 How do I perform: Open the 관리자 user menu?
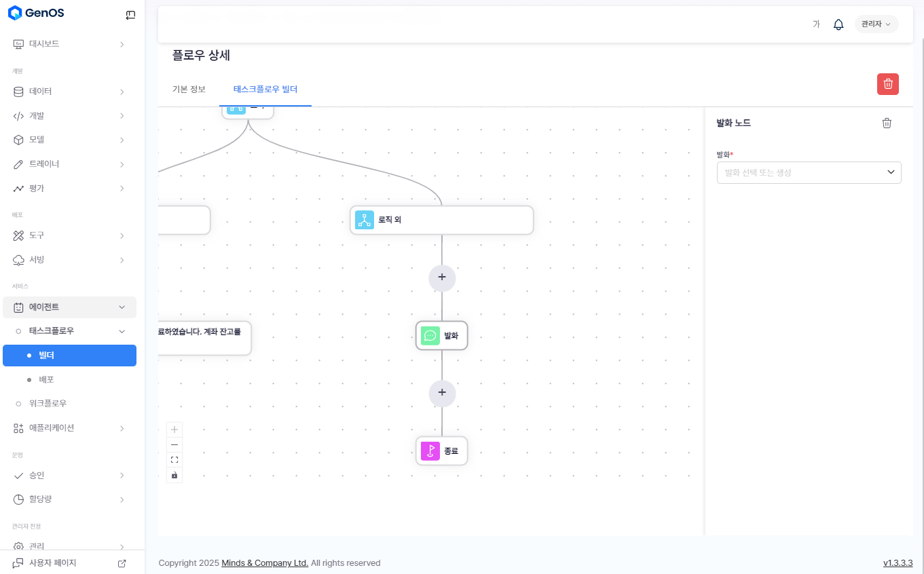(x=876, y=24)
